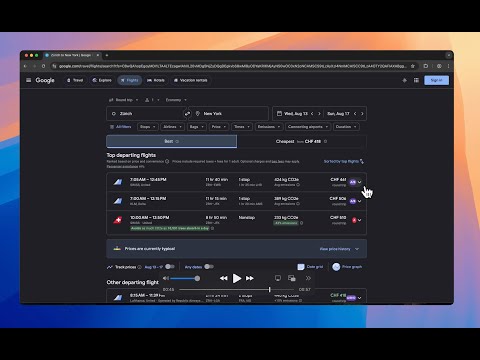
Task: Click the Track prices info icon
Action: 140,267
